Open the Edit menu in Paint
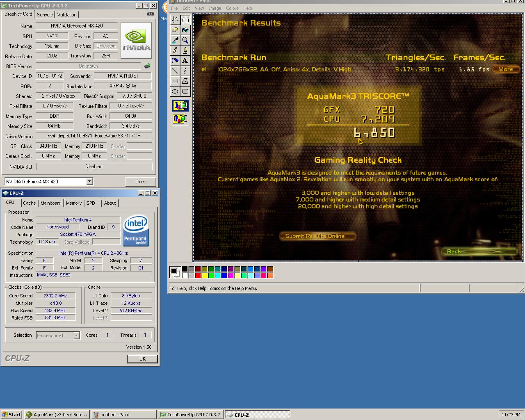The width and height of the screenshot is (525, 420). point(186,8)
